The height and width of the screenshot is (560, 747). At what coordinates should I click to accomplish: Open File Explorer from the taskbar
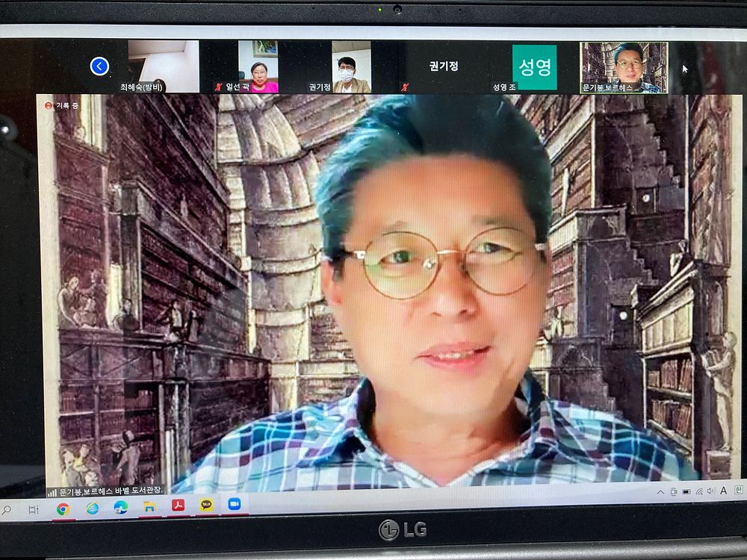[x=149, y=507]
